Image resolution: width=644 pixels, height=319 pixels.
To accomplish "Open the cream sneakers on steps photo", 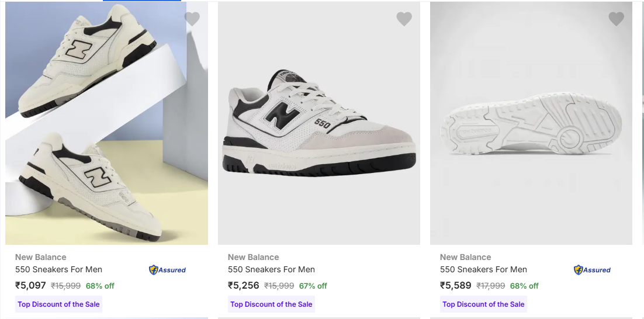I will click(x=106, y=123).
